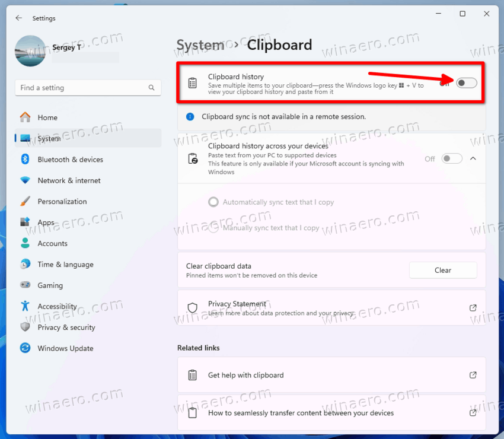Open Privacy & security settings
This screenshot has height=439, width=504.
[88, 327]
